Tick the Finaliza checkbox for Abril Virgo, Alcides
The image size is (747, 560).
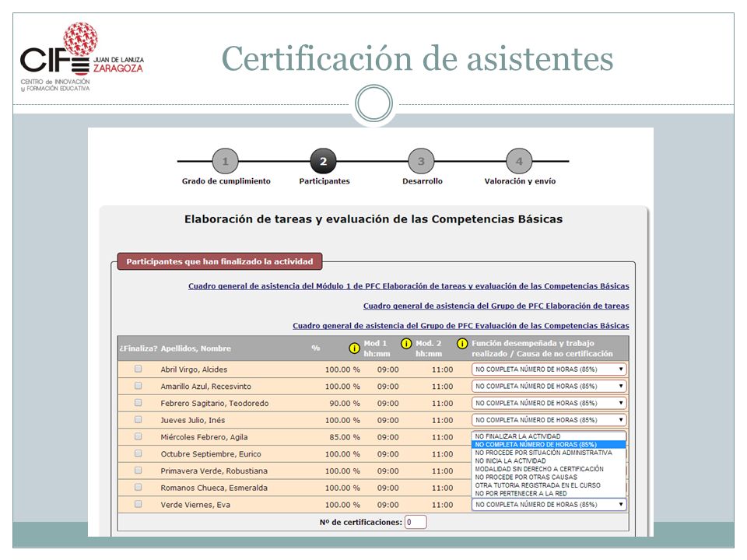click(139, 369)
